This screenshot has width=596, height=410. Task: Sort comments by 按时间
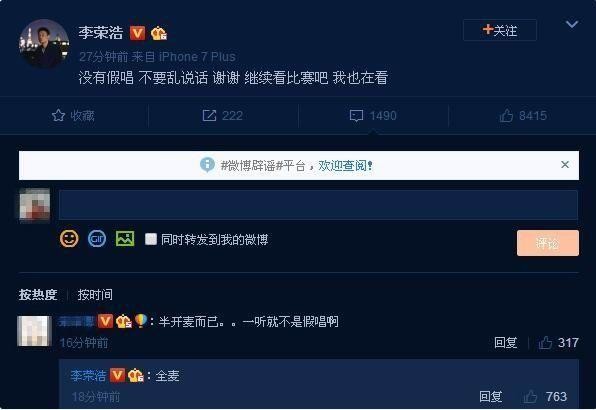pyautogui.click(x=95, y=294)
